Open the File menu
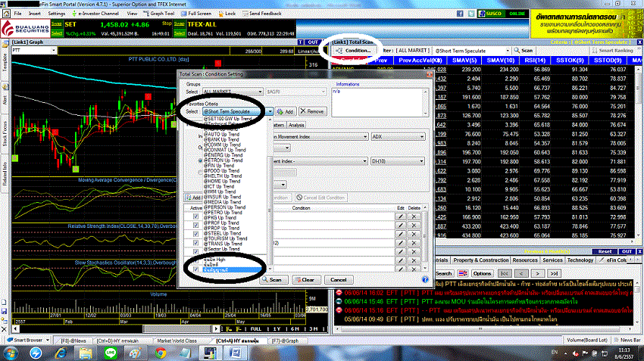Image resolution: width=644 pixels, height=361 pixels. click(x=17, y=14)
